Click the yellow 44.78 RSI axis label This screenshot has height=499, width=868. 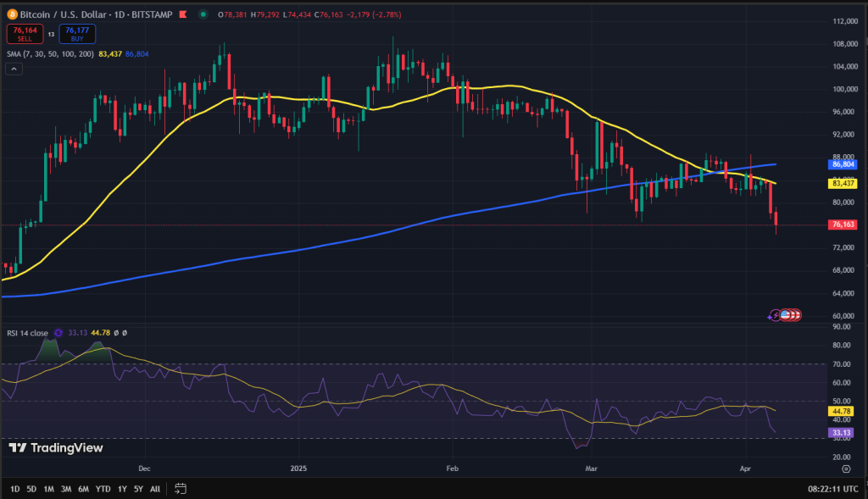tap(841, 411)
